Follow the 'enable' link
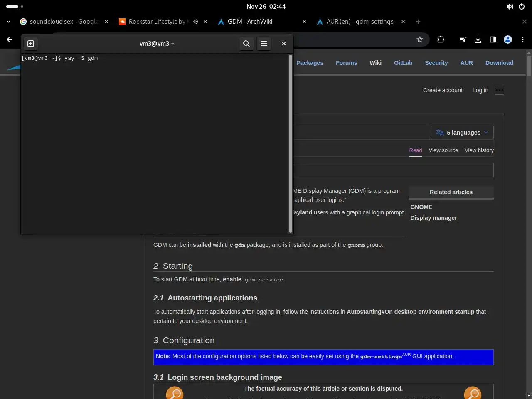 [x=232, y=279]
